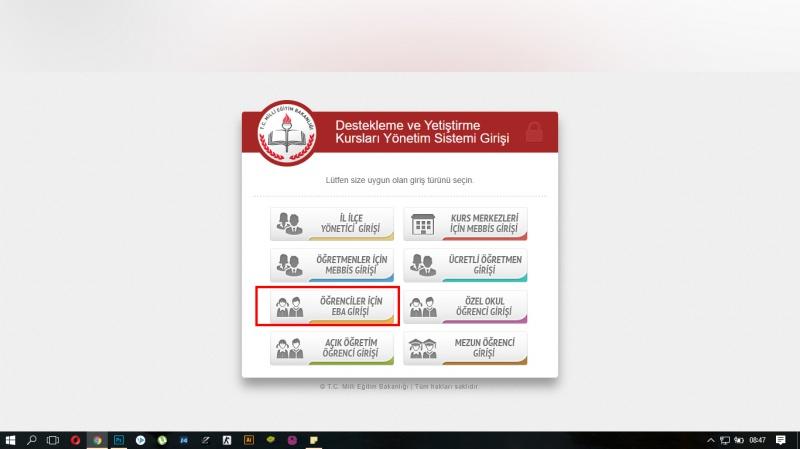Click the padlock icon in header
The height and width of the screenshot is (449, 800).
535,133
